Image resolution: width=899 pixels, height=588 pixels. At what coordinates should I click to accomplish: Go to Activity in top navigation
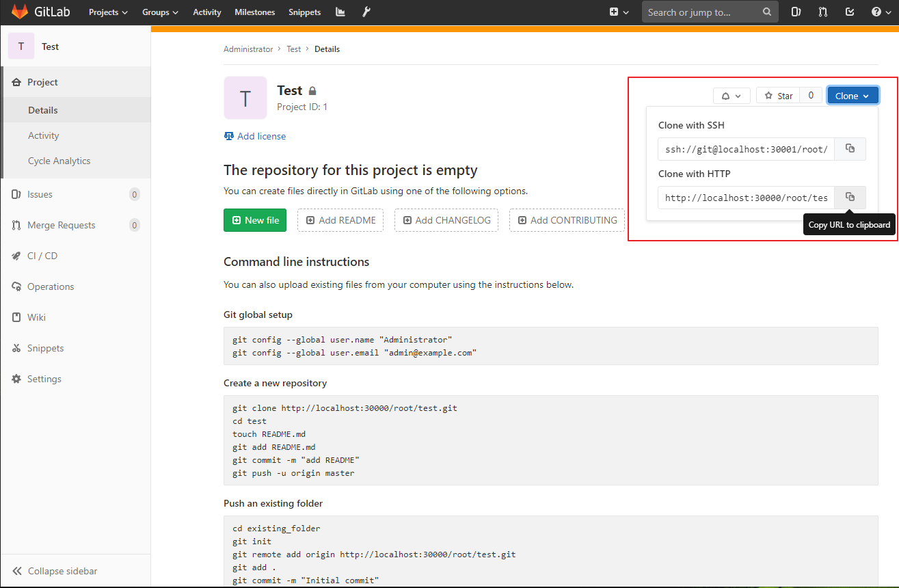(x=207, y=12)
